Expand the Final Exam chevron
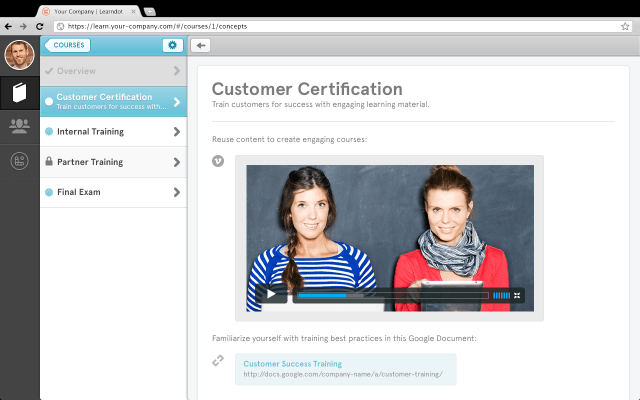 [x=176, y=192]
